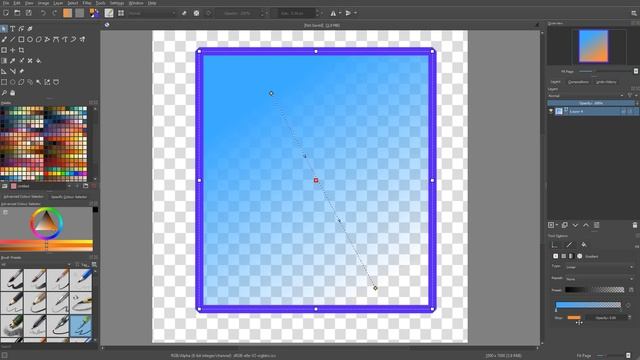Select the Measure tool
640x360 pixels.
pos(13,71)
